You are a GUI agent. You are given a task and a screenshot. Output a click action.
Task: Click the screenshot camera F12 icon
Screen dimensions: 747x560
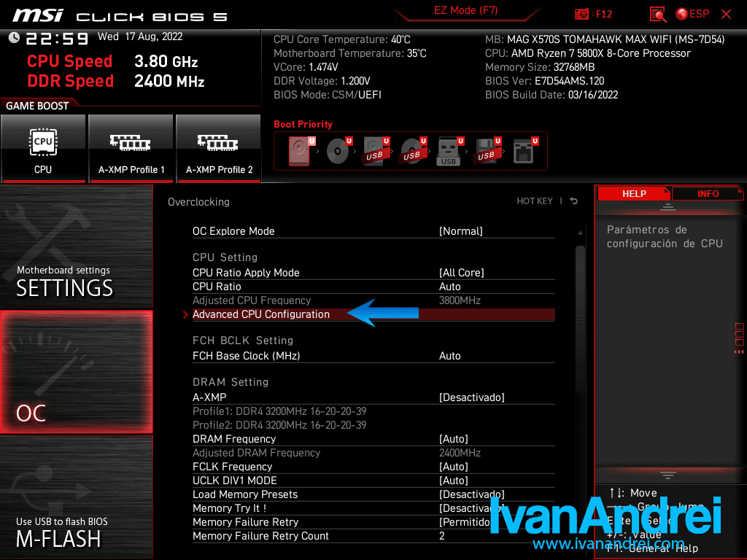click(x=582, y=14)
